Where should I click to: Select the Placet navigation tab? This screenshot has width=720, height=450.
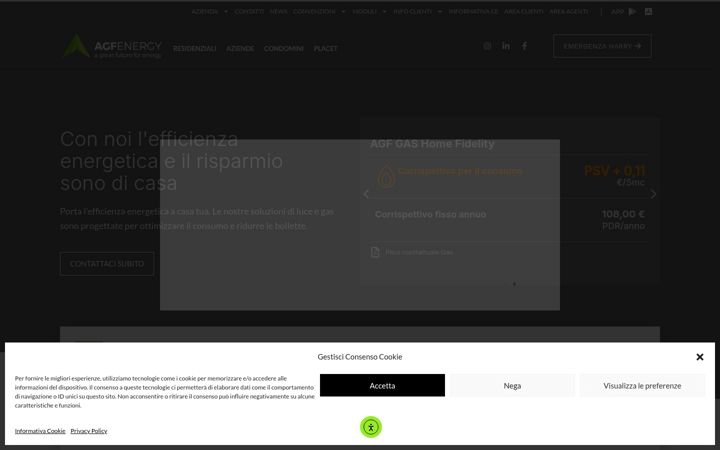coord(326,48)
